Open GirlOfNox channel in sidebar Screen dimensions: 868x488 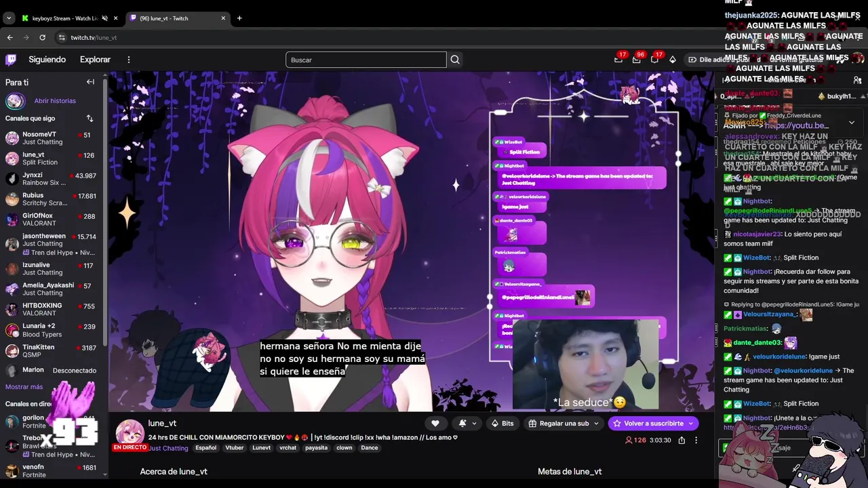click(x=51, y=220)
